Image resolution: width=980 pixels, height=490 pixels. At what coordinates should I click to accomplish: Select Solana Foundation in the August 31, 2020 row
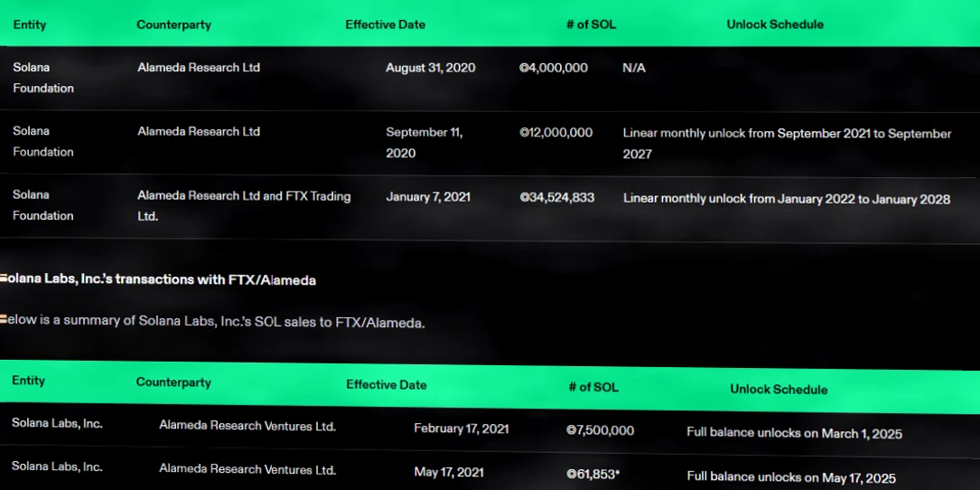(x=43, y=78)
